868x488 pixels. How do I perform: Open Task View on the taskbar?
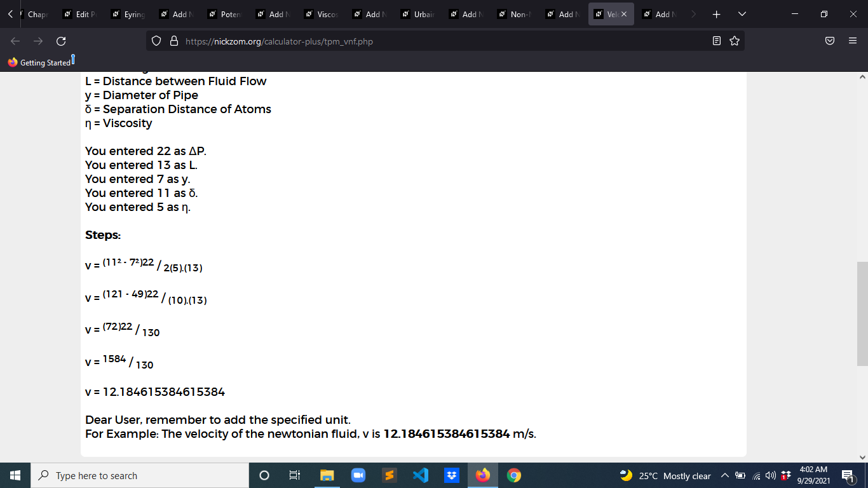(x=295, y=475)
